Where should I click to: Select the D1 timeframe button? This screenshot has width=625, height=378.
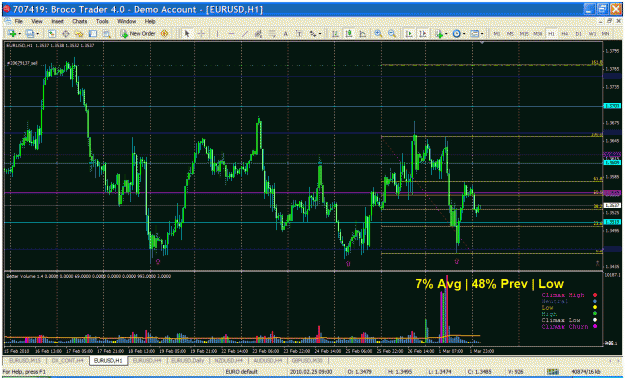[578, 34]
